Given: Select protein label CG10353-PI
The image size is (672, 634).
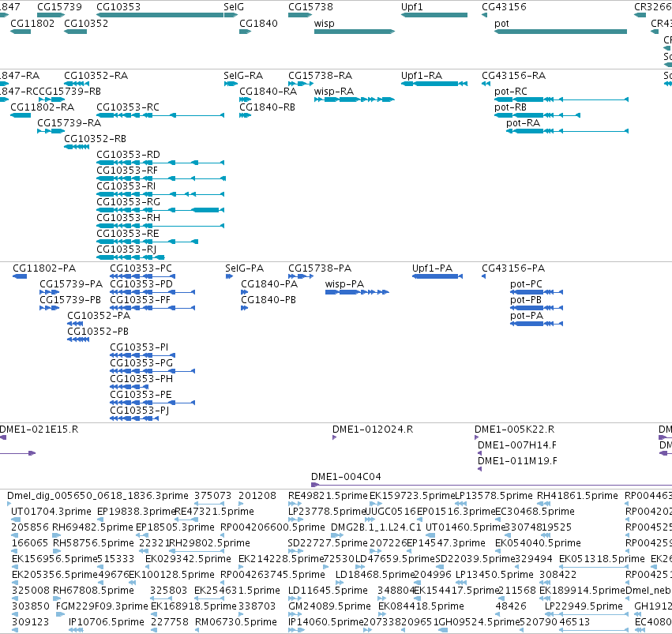Looking at the screenshot, I should [x=139, y=347].
